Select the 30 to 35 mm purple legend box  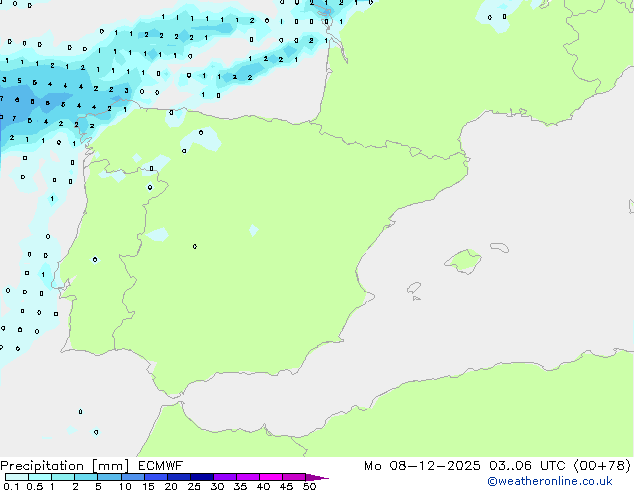(224, 477)
